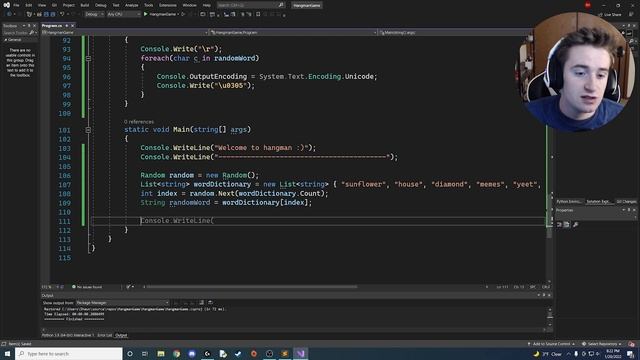Switch to the Python Interactive tab
The width and height of the screenshot is (640, 360).
[67, 336]
